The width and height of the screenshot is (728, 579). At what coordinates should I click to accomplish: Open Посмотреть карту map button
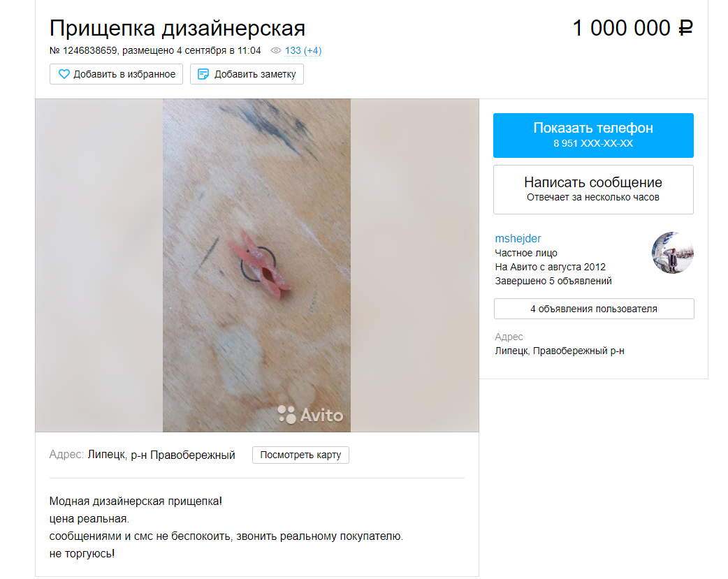point(301,455)
